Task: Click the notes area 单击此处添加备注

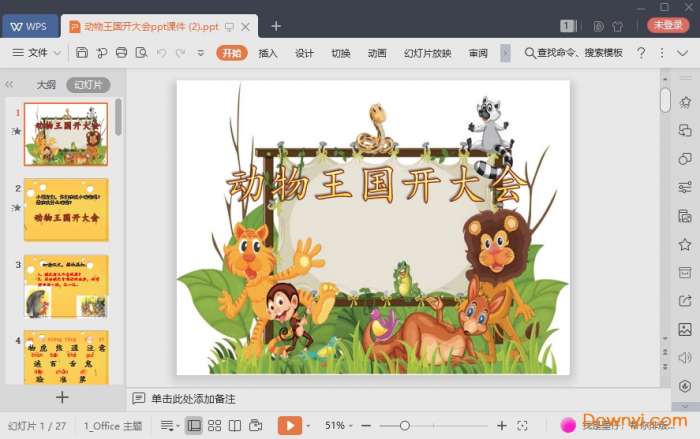Action: pos(193,399)
